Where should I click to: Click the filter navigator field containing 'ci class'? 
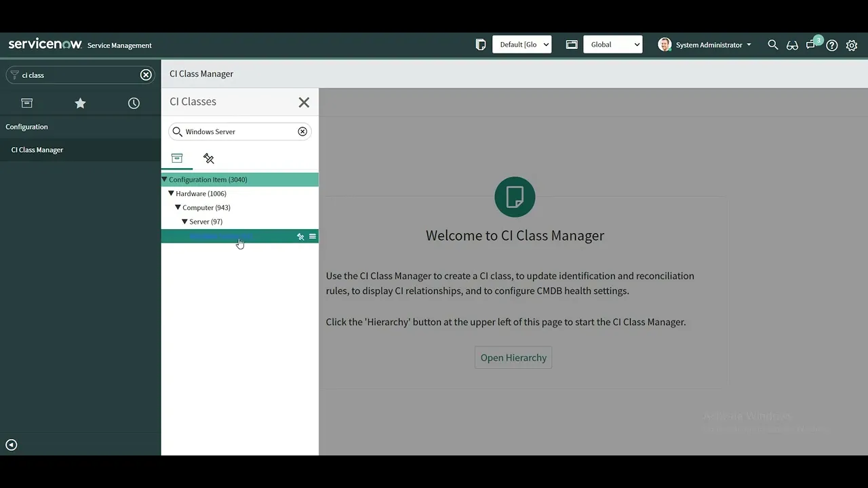pyautogui.click(x=80, y=75)
